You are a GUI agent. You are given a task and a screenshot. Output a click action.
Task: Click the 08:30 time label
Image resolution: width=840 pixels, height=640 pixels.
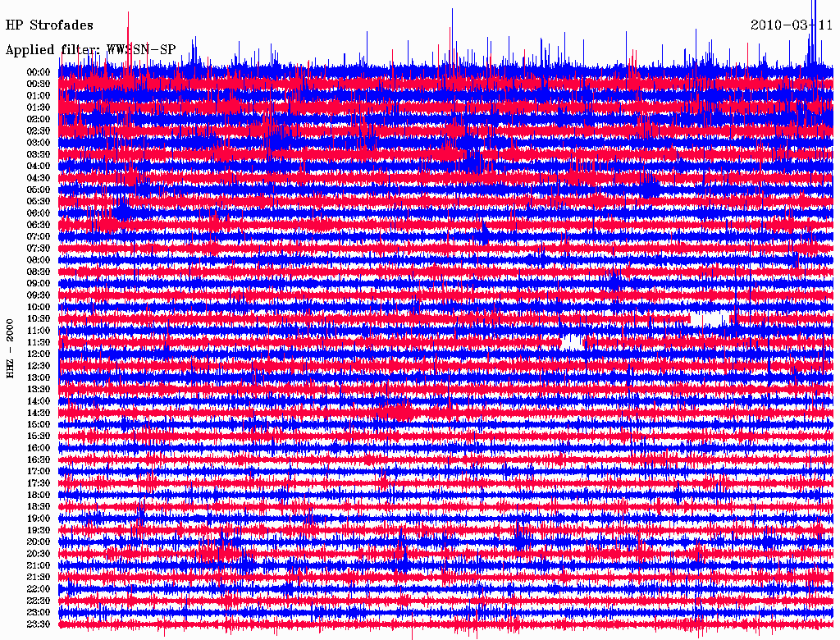[39, 272]
